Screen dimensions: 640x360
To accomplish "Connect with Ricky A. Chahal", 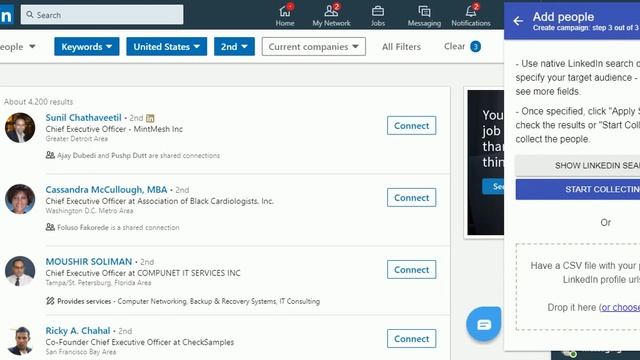I will (411, 339).
